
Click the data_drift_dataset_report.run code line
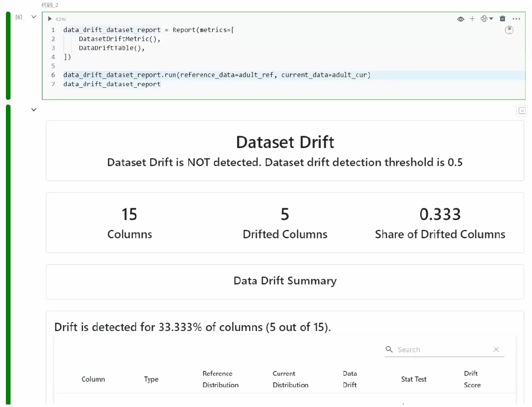click(x=217, y=75)
